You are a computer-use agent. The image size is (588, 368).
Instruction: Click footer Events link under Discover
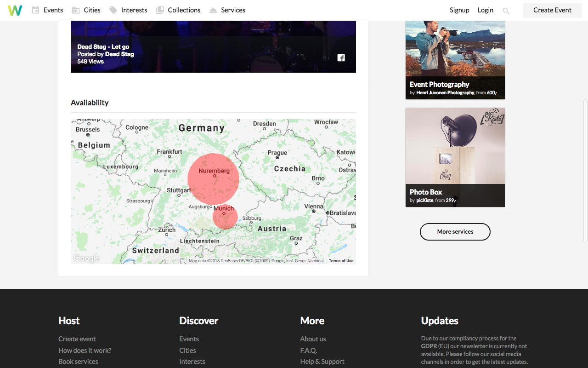189,339
